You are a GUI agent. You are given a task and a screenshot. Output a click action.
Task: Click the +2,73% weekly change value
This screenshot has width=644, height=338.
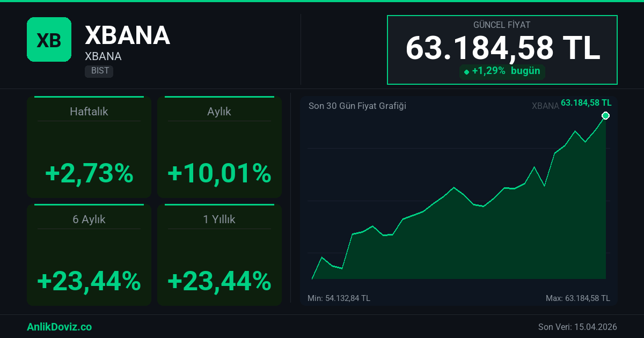click(x=89, y=173)
